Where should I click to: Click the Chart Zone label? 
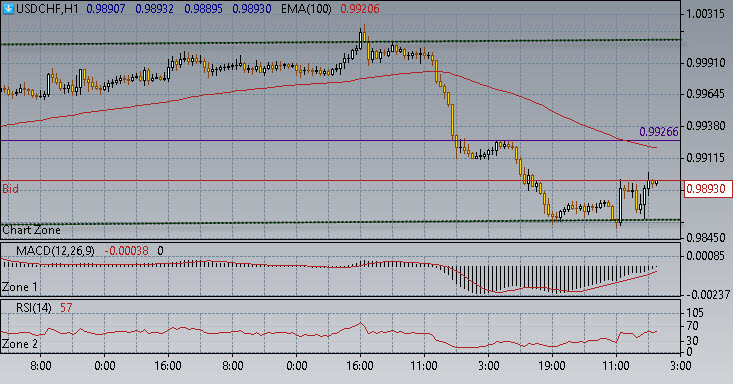pyautogui.click(x=31, y=230)
